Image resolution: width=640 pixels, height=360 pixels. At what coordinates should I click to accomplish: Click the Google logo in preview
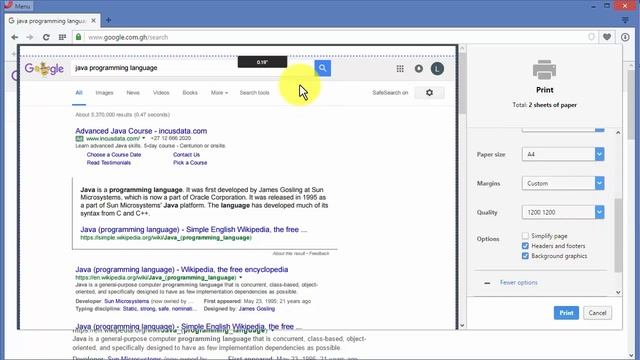[x=44, y=69]
